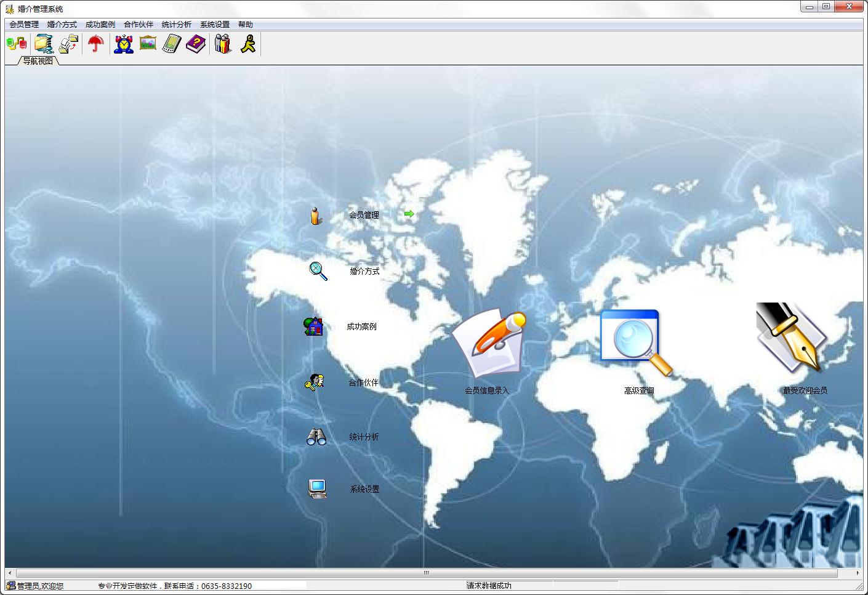Click the horizontal scrollbar right arrow
The width and height of the screenshot is (868, 595).
(858, 573)
